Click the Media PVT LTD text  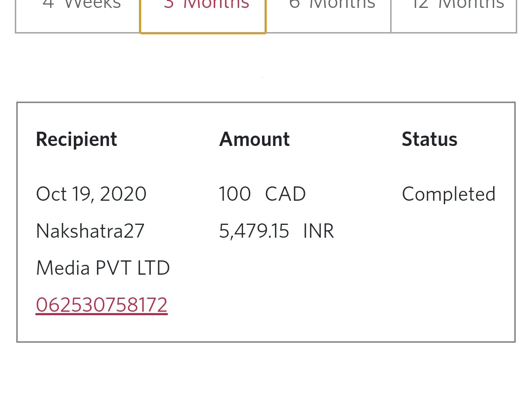click(x=103, y=268)
